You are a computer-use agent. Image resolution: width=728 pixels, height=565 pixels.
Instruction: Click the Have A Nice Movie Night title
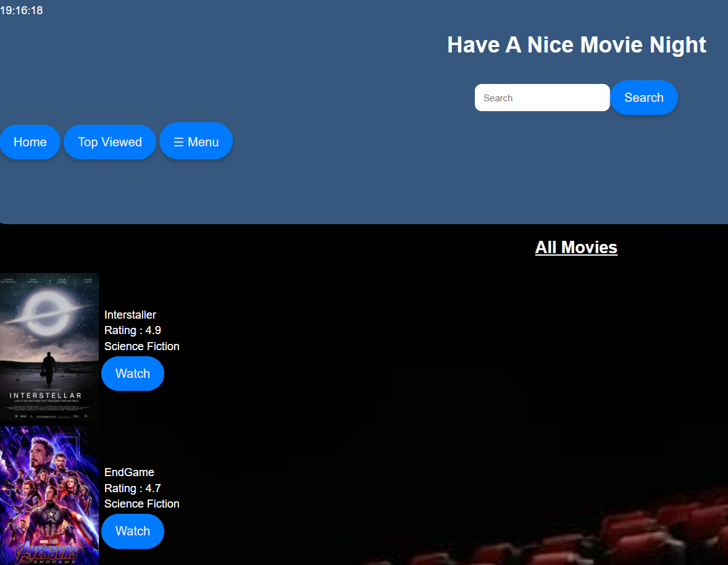point(576,44)
